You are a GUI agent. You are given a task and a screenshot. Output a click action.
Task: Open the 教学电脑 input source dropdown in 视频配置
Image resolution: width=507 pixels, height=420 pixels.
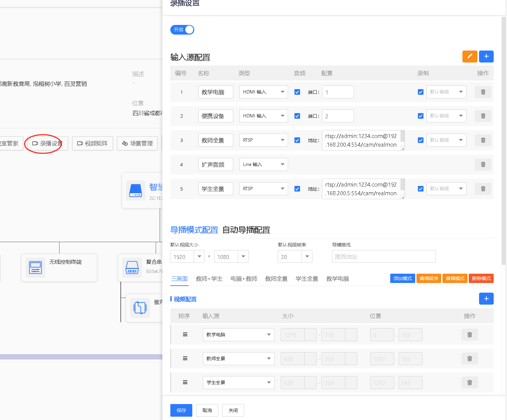pyautogui.click(x=238, y=335)
